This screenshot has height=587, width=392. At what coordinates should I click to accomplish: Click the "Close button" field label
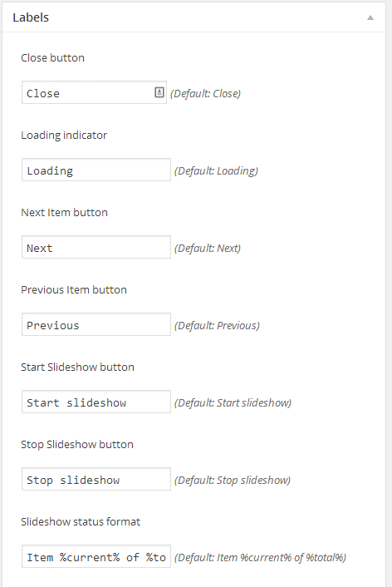coord(53,58)
